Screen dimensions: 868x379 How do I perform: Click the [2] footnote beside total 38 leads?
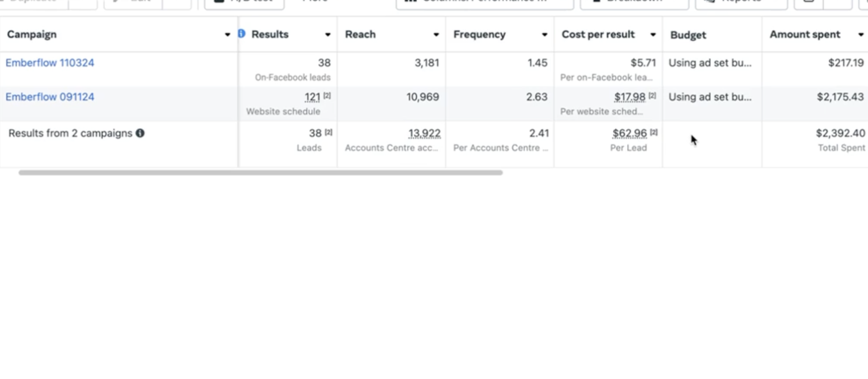tap(328, 132)
